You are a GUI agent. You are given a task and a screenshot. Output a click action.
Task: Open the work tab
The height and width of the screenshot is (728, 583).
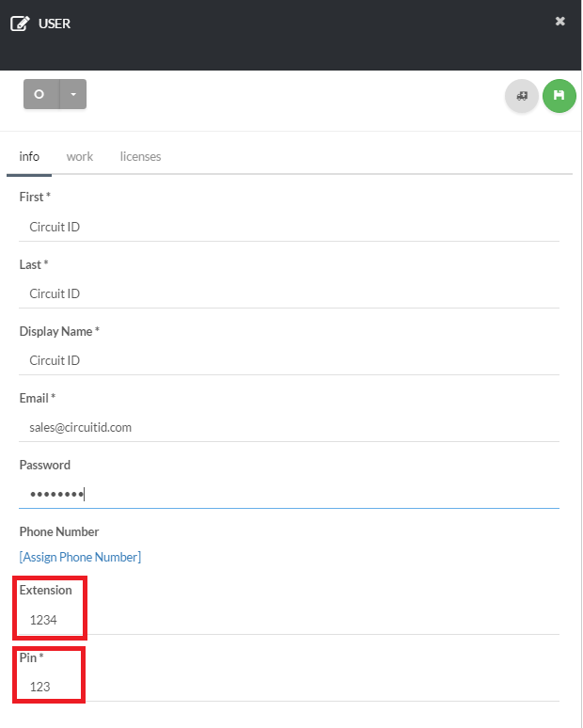tap(80, 156)
